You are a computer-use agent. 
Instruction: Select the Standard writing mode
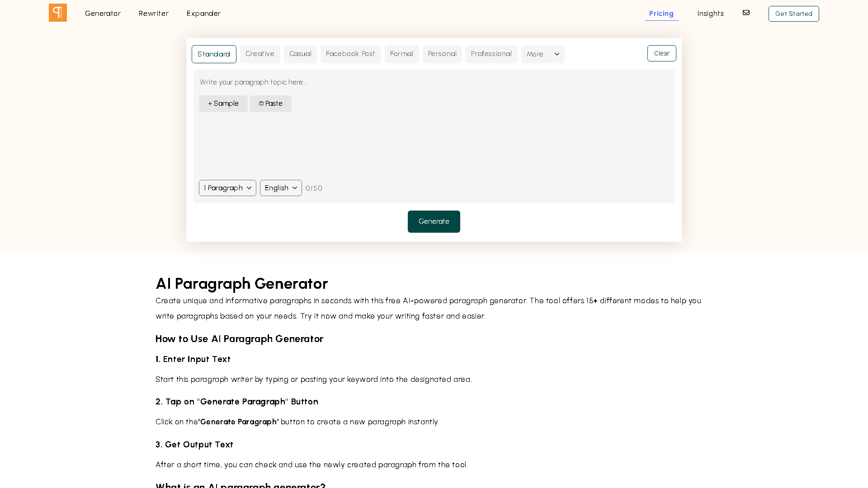point(214,54)
